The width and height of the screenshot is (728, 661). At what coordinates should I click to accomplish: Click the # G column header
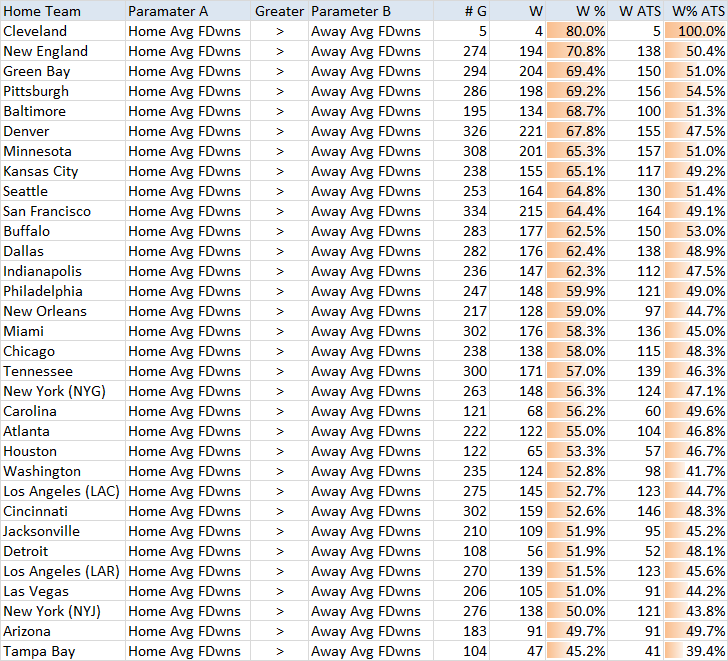(461, 11)
